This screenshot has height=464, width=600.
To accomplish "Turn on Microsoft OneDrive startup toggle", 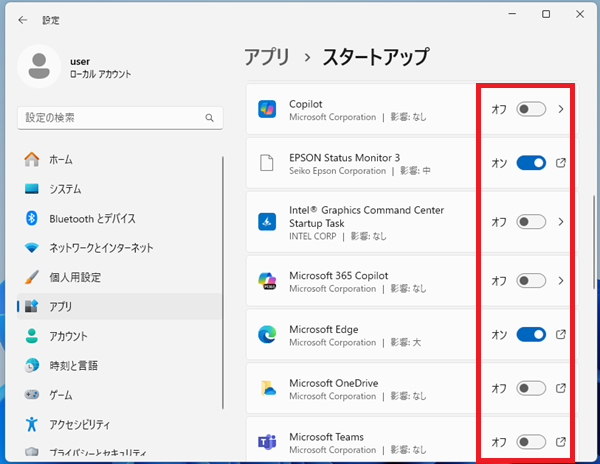I will point(531,388).
